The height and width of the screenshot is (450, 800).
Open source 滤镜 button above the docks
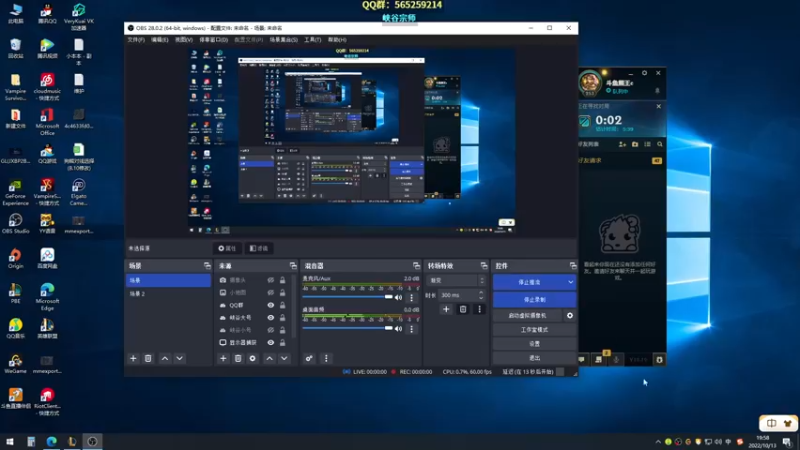(259, 248)
